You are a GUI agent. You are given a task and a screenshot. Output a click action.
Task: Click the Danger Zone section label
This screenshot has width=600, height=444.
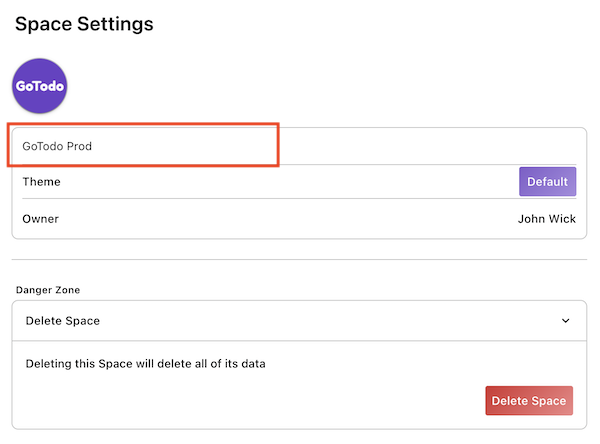tap(48, 290)
